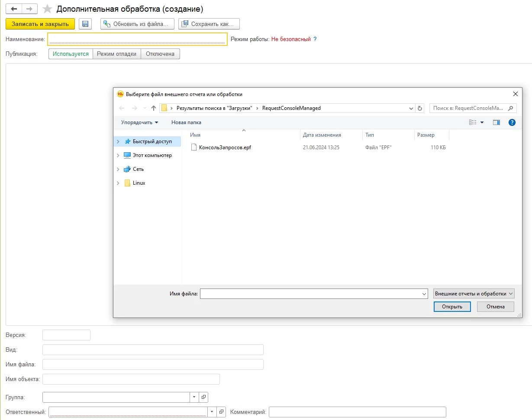
Task: Click the help question mark near Режим работы
Action: 315,39
